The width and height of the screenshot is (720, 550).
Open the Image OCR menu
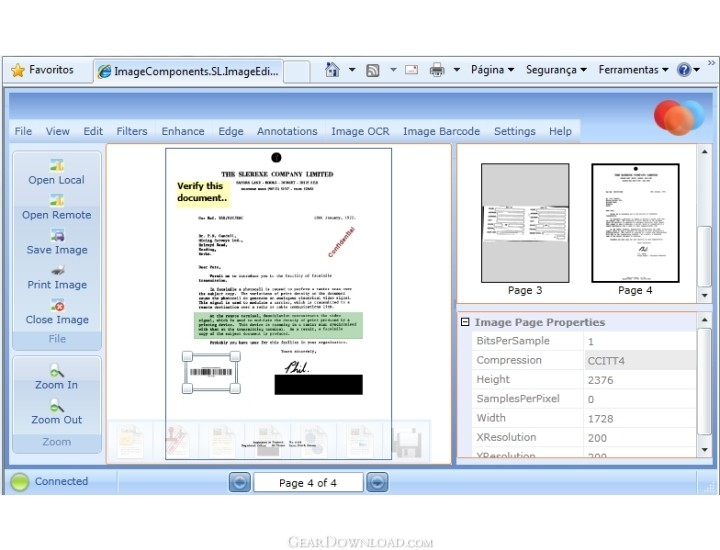360,131
